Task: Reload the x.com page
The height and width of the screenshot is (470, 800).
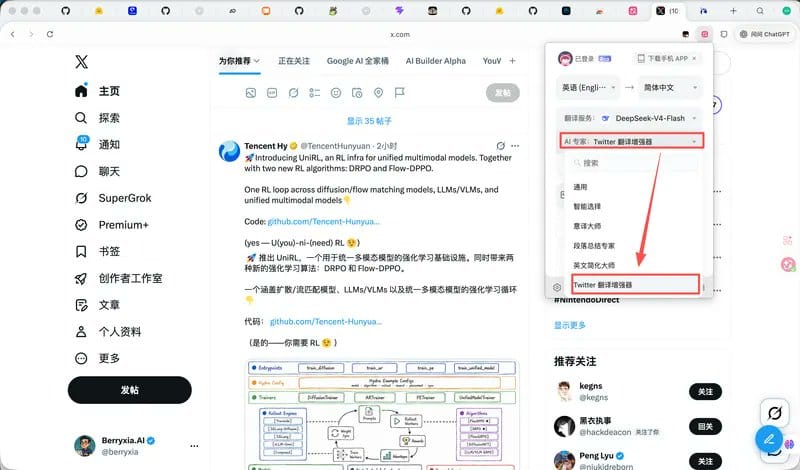Action: click(49, 34)
